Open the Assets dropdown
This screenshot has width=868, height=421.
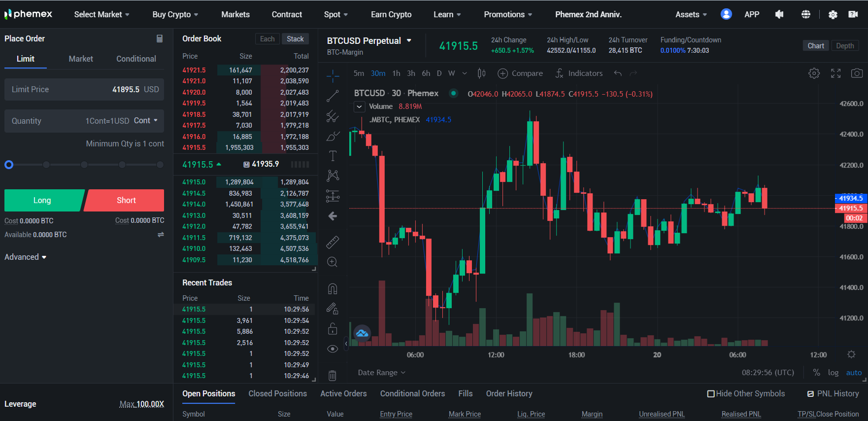tap(691, 14)
